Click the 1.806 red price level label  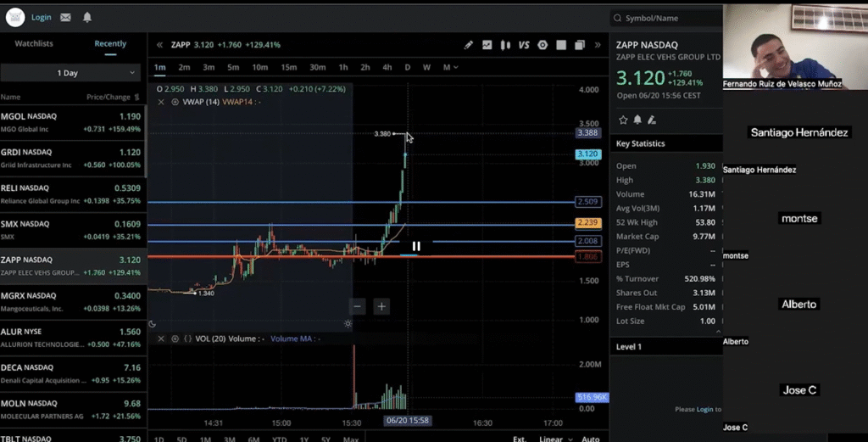587,257
